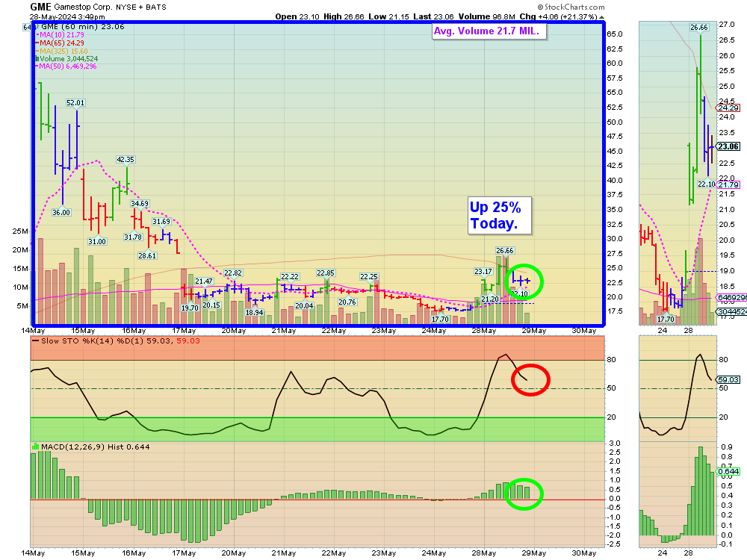Click the green up arrow beside Chg
747x560 pixels.
pyautogui.click(x=601, y=17)
